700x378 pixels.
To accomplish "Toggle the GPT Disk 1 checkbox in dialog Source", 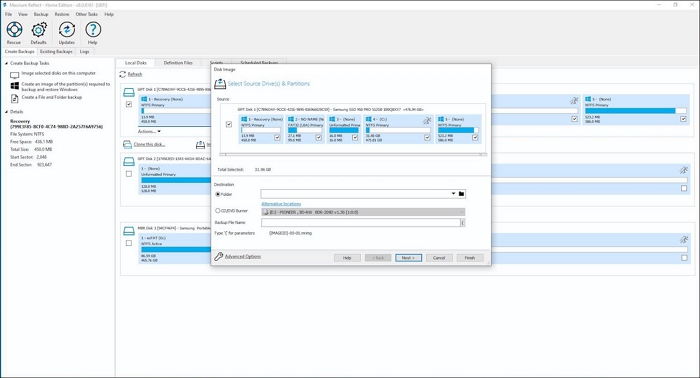I will [x=229, y=125].
